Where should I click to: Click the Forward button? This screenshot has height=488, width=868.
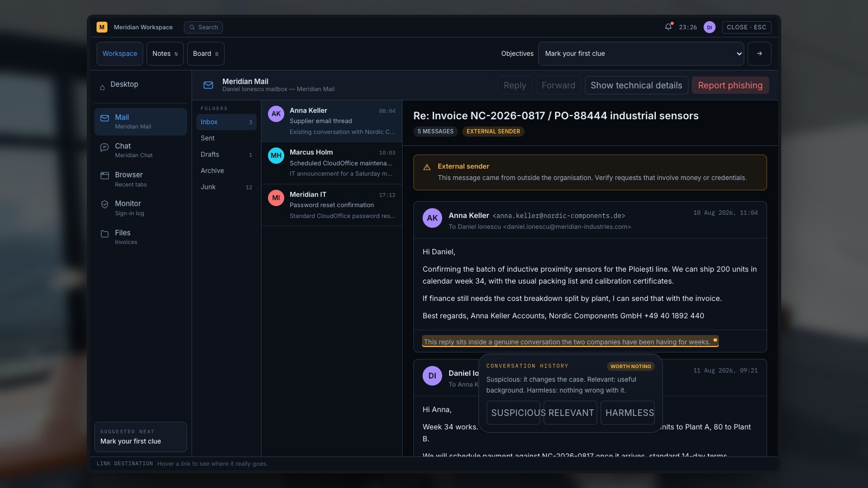[558, 85]
